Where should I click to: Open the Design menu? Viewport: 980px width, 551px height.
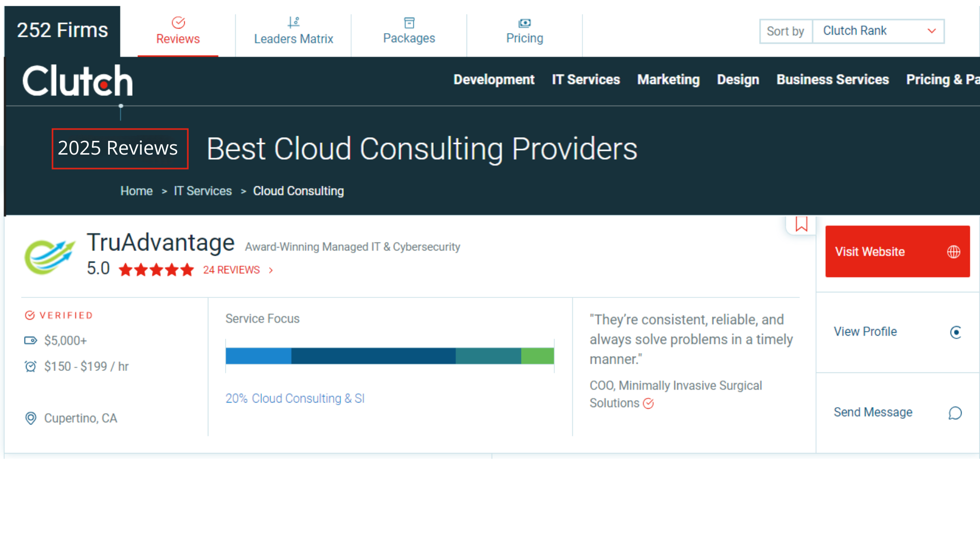(738, 80)
